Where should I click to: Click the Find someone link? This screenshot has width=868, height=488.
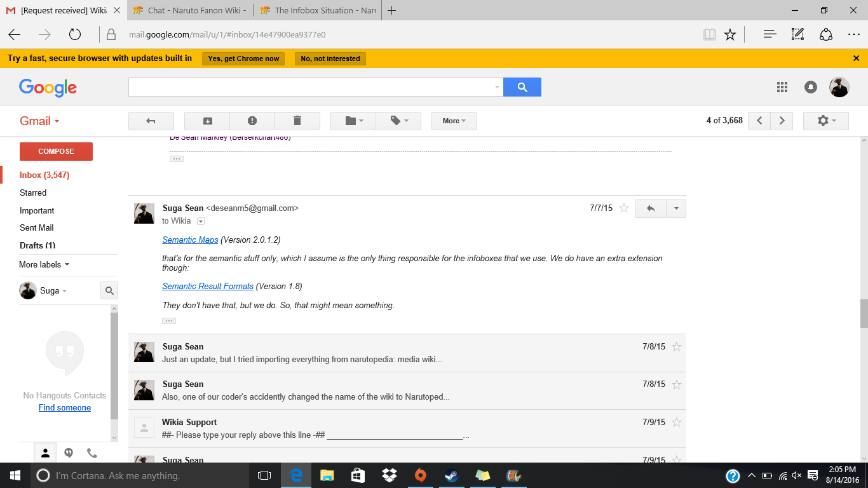(x=65, y=407)
